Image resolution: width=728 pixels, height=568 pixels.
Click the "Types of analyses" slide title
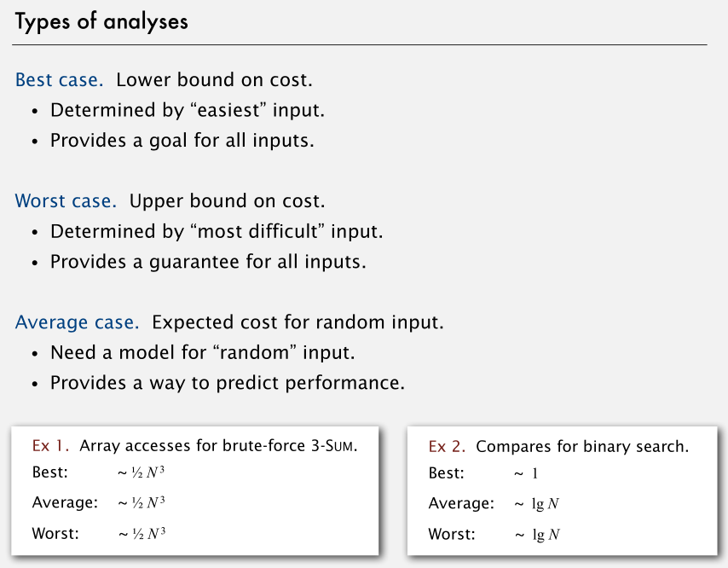pyautogui.click(x=101, y=22)
